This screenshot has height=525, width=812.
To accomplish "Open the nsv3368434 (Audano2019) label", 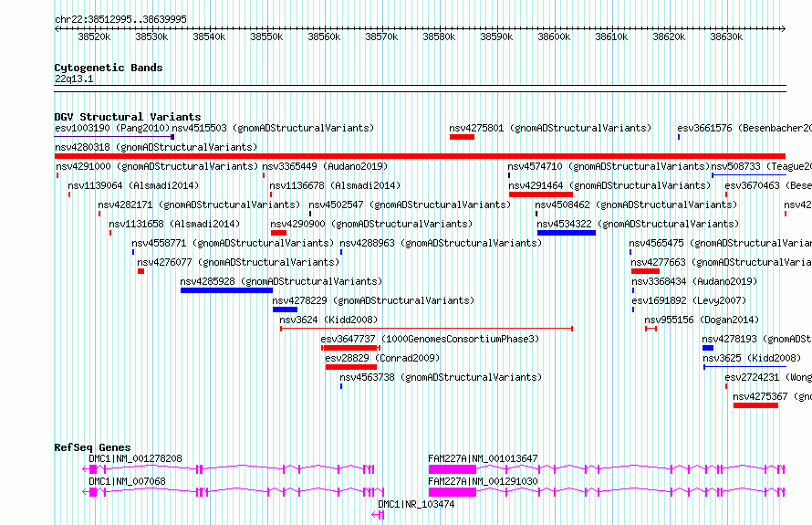I will (x=694, y=281).
